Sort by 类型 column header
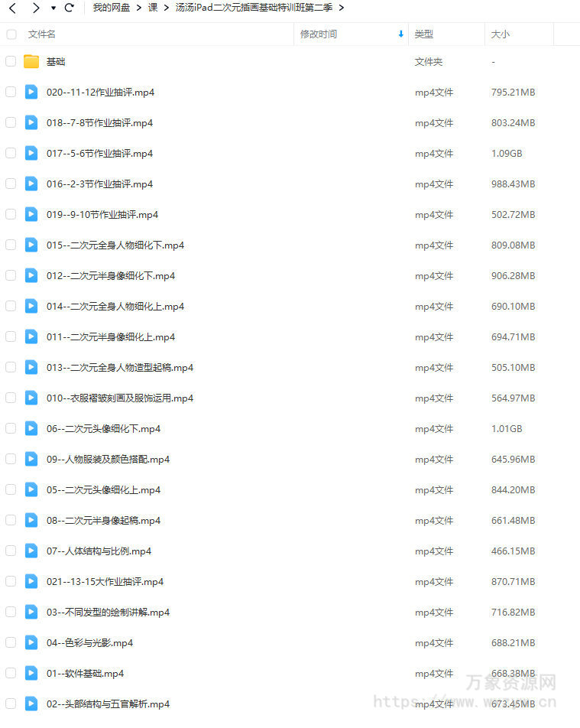580x728 pixels. [423, 34]
